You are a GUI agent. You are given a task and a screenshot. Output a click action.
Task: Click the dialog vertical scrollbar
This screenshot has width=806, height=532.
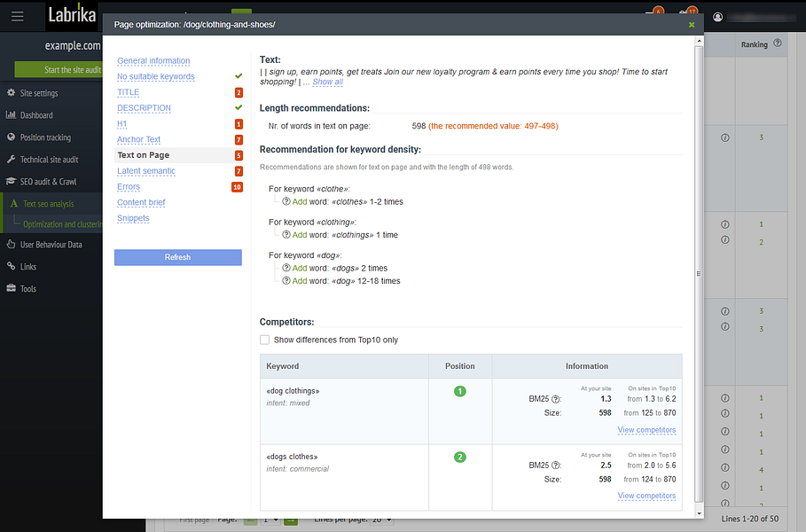pos(699,273)
